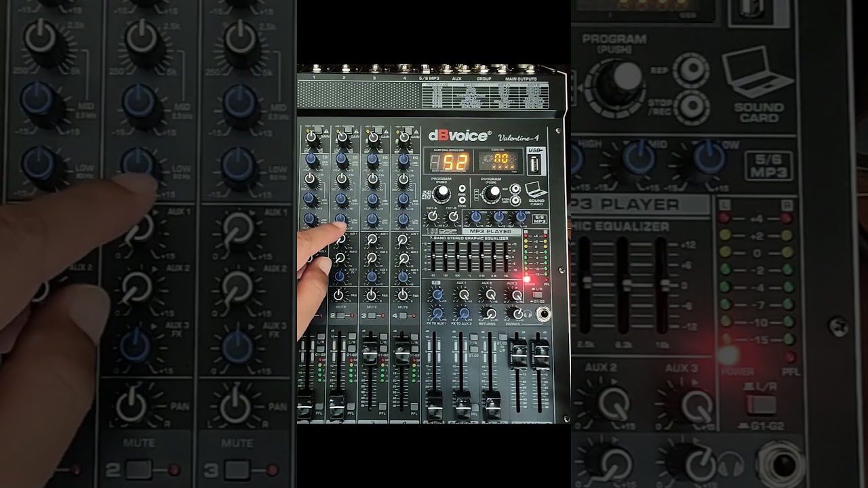Push the DSP Bank button
This screenshot has height=488, width=868.
tap(462, 188)
